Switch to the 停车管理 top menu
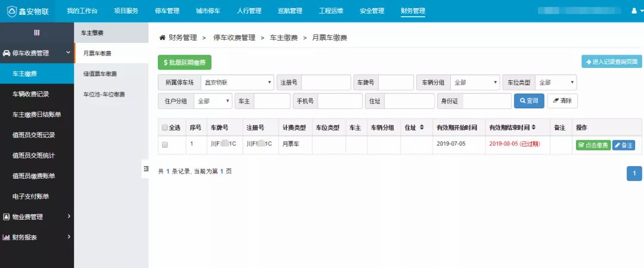The height and width of the screenshot is (268, 644). pyautogui.click(x=166, y=11)
